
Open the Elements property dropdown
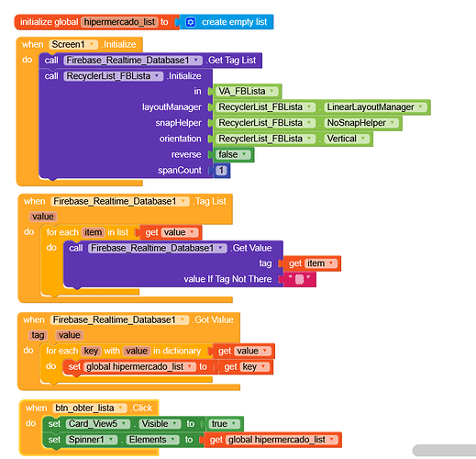point(152,440)
